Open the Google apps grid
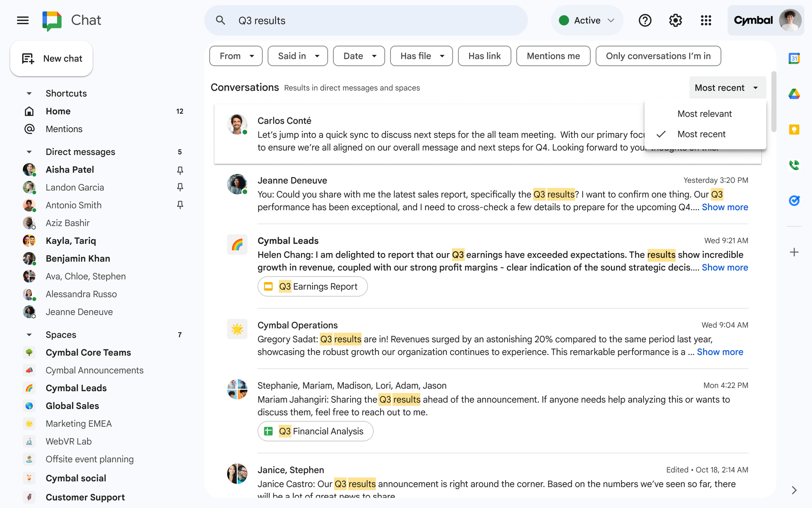Image resolution: width=812 pixels, height=508 pixels. point(706,20)
